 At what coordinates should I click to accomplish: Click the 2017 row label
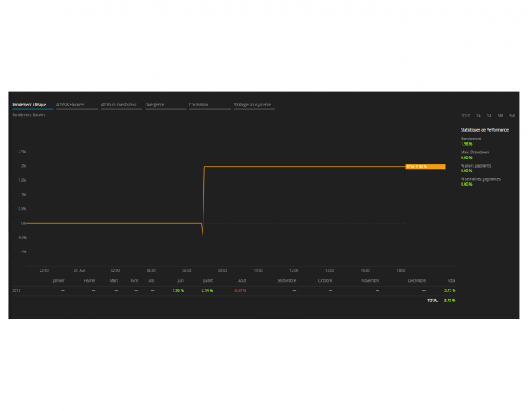[16, 290]
